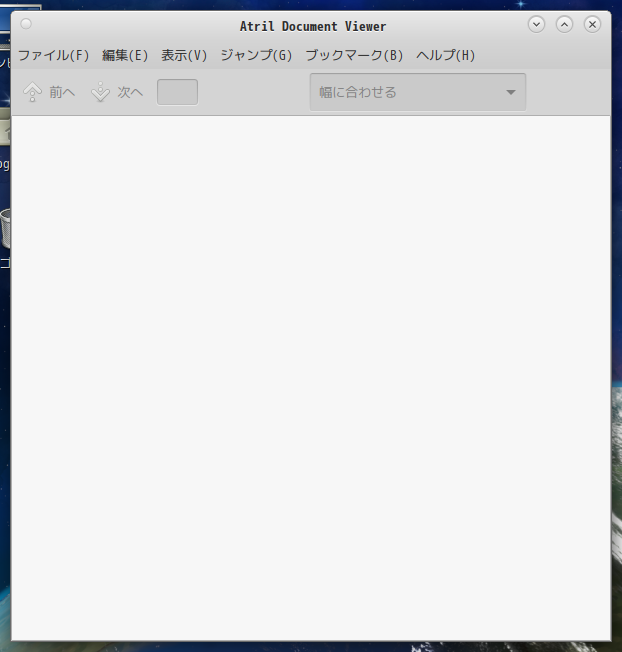The image size is (622, 652).
Task: Click the 前へ text label in the toolbar
Action: (x=62, y=92)
